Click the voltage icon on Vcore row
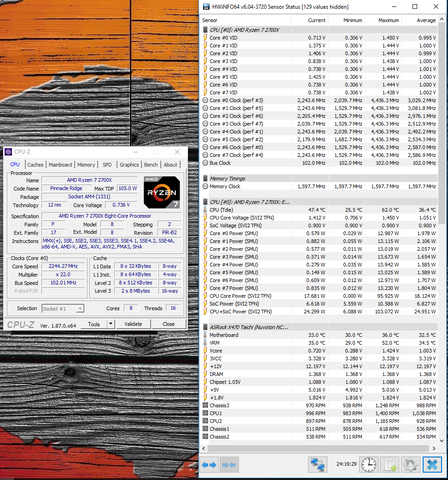 (x=205, y=351)
